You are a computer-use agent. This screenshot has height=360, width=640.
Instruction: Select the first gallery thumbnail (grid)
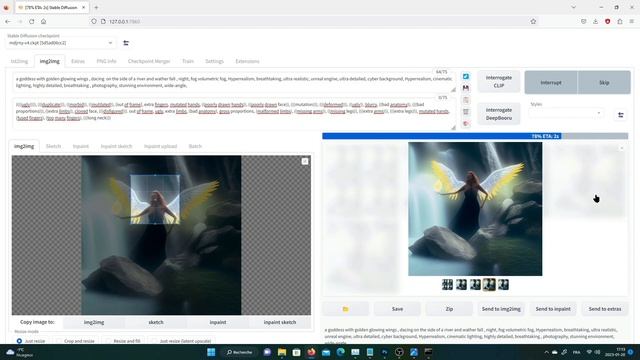coord(447,284)
